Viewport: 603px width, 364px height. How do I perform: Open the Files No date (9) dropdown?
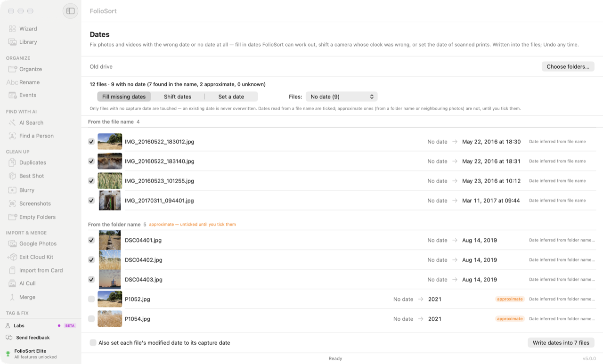(x=342, y=97)
